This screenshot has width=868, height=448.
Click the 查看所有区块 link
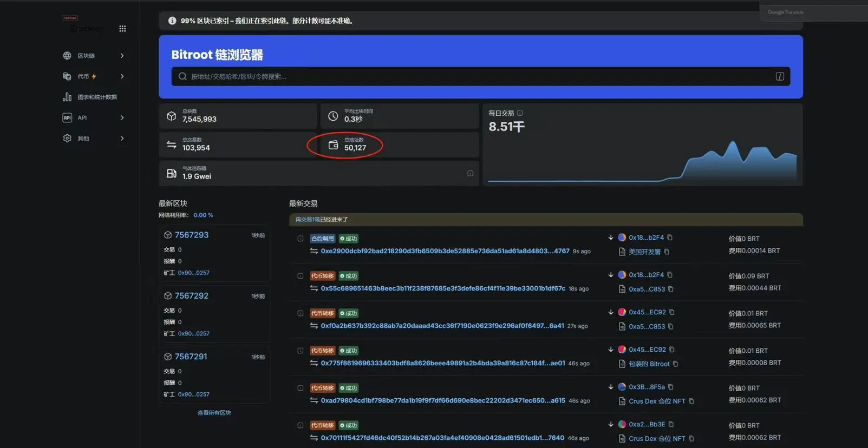tap(214, 412)
